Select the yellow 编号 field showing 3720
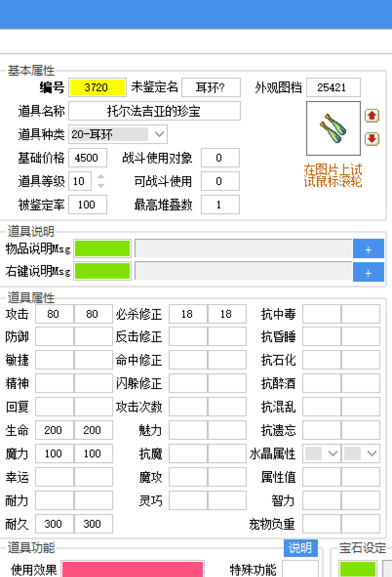Screen dimensions: 392x577 pyautogui.click(x=98, y=87)
